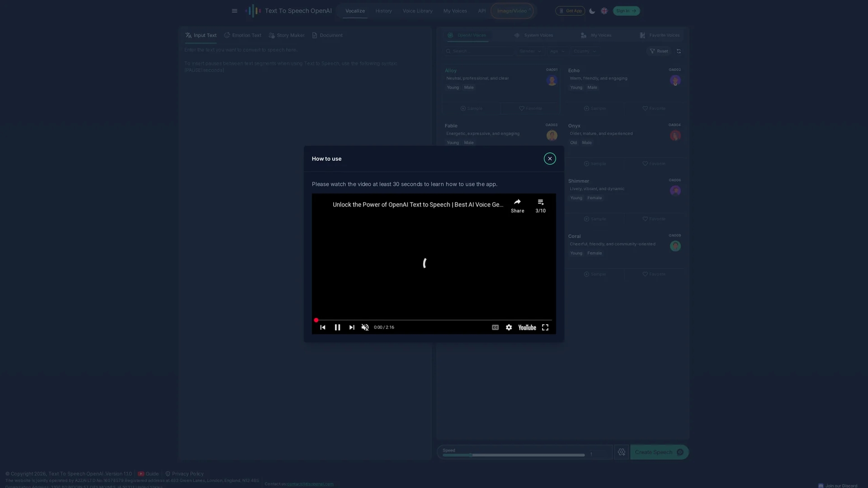Select the Emotion Text tab
This screenshot has height=488, width=868.
[x=243, y=35]
